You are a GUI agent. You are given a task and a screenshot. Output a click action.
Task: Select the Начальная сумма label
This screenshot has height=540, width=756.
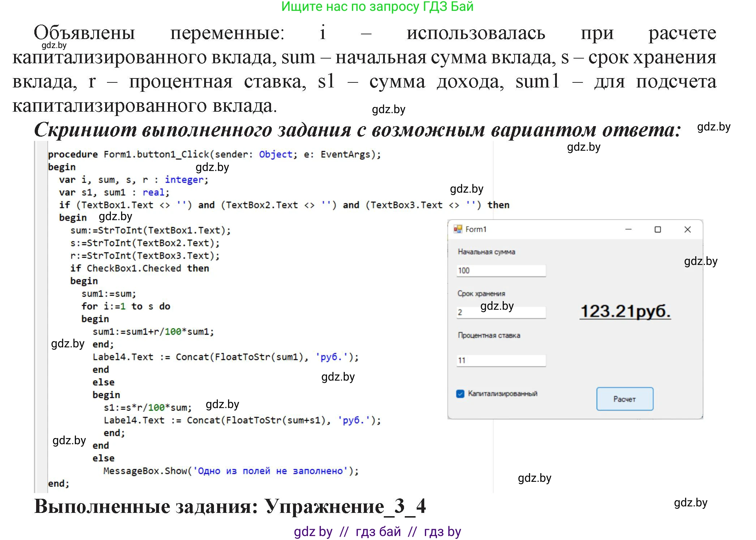click(x=487, y=252)
